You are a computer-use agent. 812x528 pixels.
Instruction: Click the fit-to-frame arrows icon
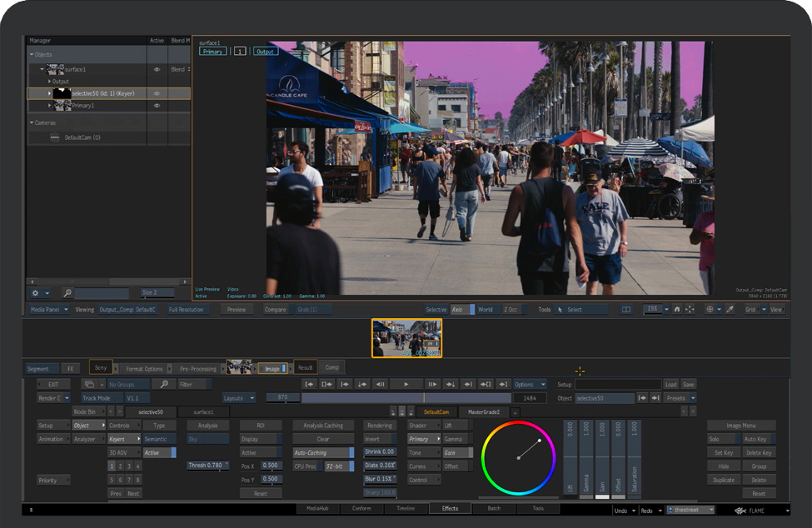pyautogui.click(x=690, y=309)
